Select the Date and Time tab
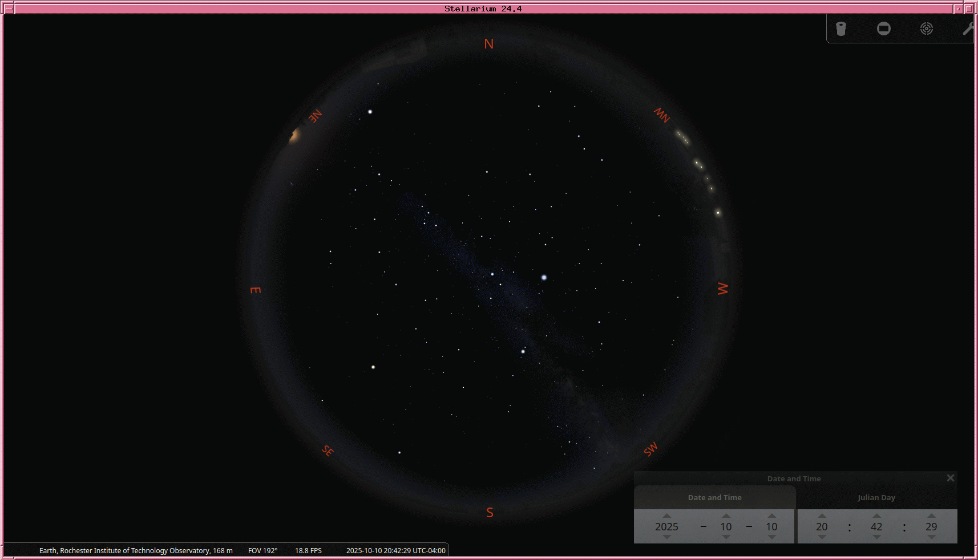This screenshot has width=978, height=560. (x=714, y=497)
